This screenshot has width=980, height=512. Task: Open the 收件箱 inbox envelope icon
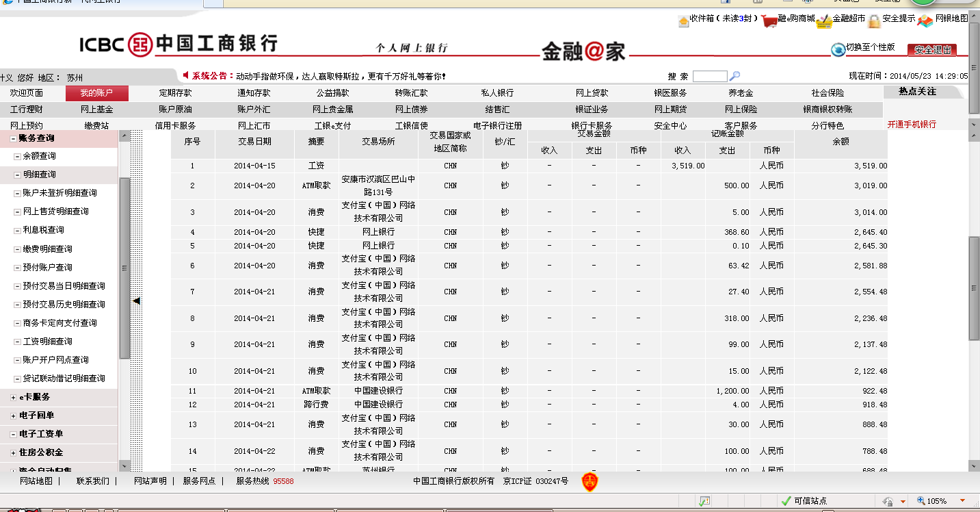[x=683, y=21]
